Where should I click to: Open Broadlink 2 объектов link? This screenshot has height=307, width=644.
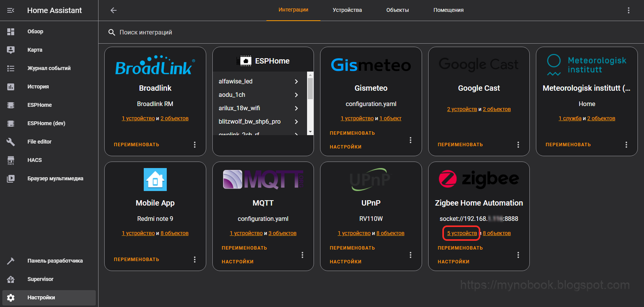click(174, 118)
